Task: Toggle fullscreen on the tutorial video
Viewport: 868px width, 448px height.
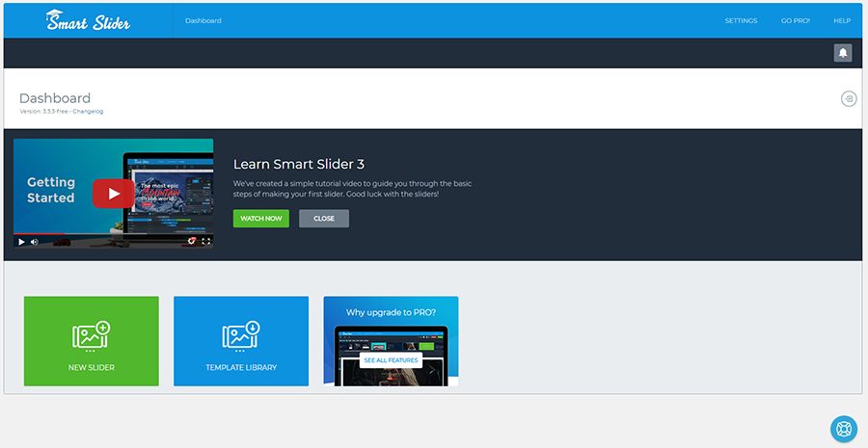Action: [206, 241]
